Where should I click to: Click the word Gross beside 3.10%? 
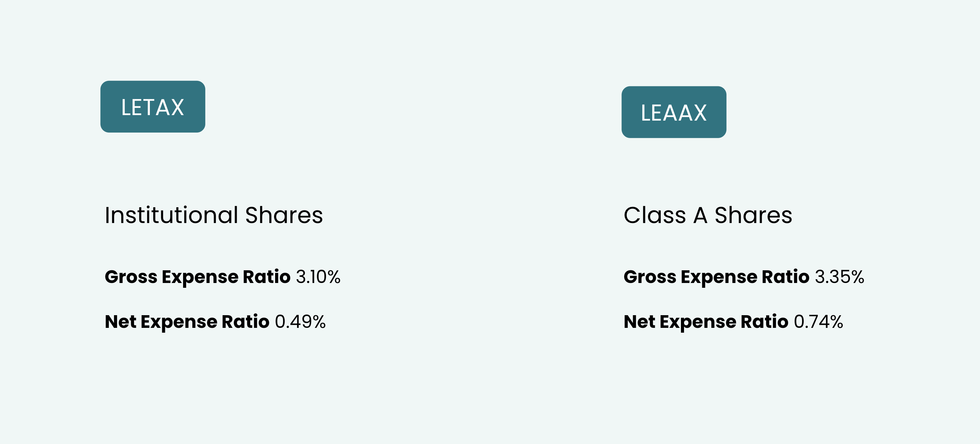pyautogui.click(x=131, y=277)
